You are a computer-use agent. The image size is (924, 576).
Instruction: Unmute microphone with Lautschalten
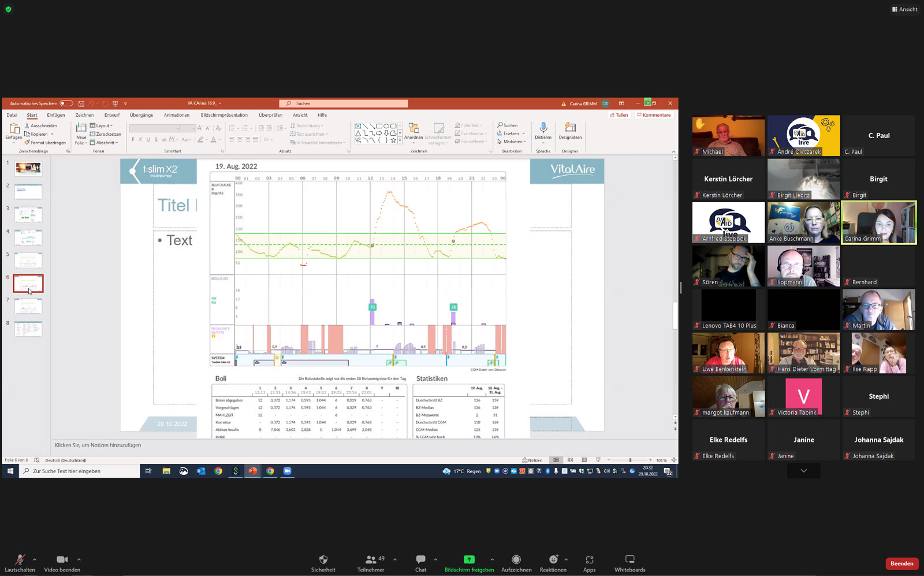(x=20, y=563)
